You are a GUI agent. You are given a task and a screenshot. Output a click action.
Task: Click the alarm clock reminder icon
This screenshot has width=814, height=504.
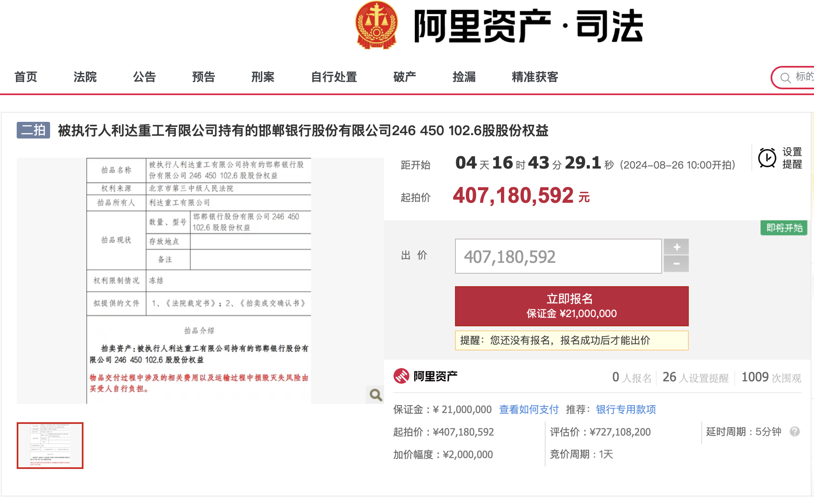(767, 158)
